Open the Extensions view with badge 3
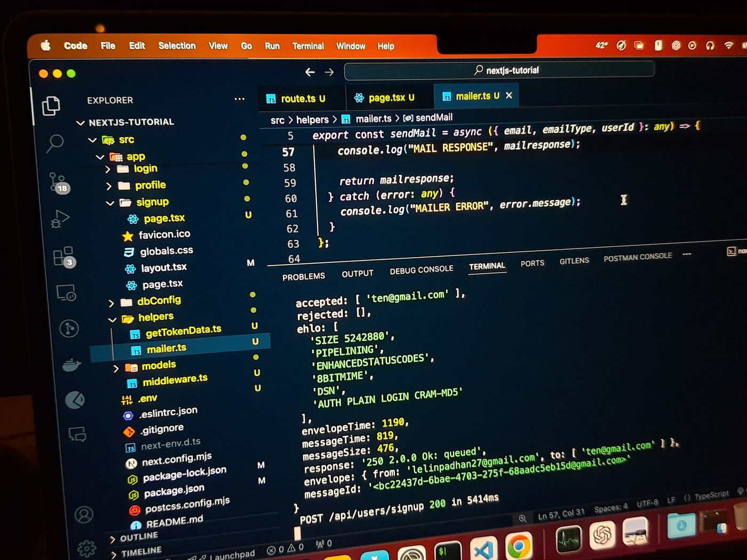This screenshot has height=560, width=747. [65, 257]
